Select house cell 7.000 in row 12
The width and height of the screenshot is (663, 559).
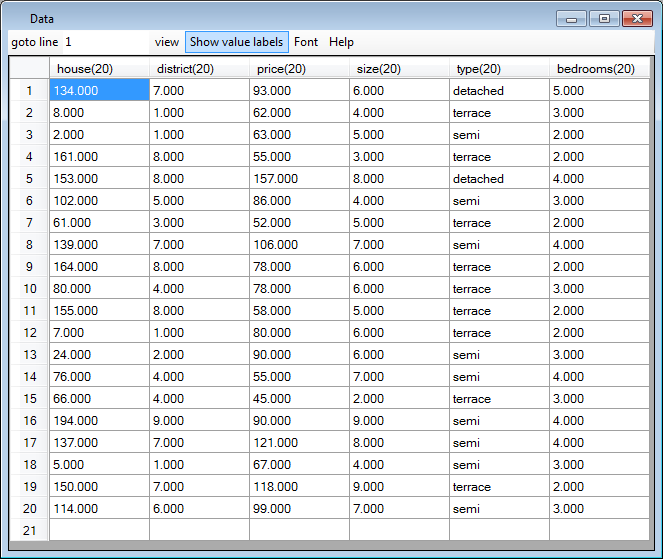[99, 332]
